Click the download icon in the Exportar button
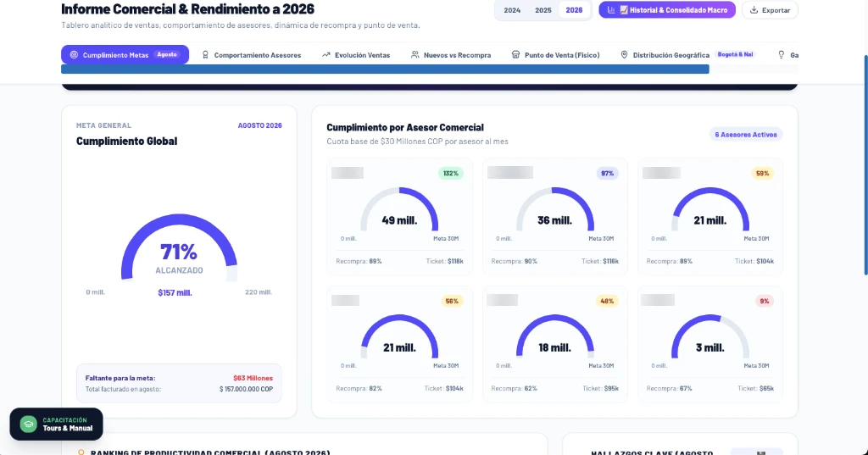868x455 pixels. [x=754, y=10]
